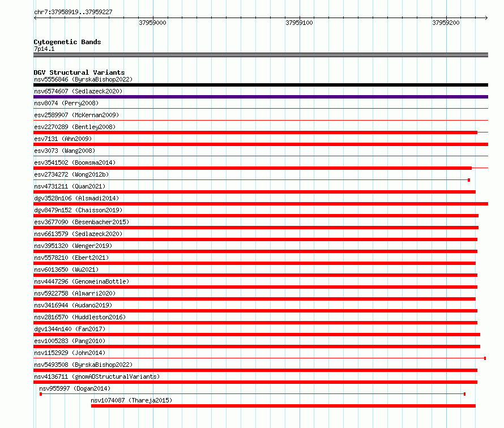The width and height of the screenshot is (504, 428).
Task: Click the red bar under esv1005283 (Pang2010)
Action: point(257,346)
